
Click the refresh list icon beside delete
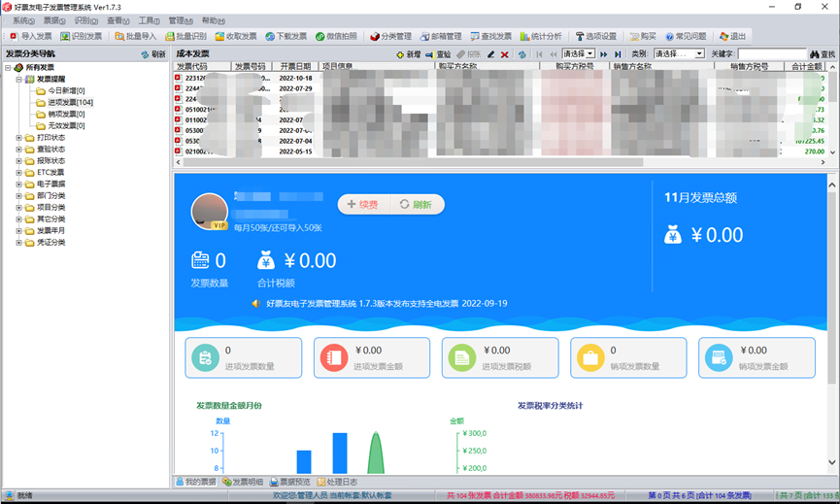522,54
